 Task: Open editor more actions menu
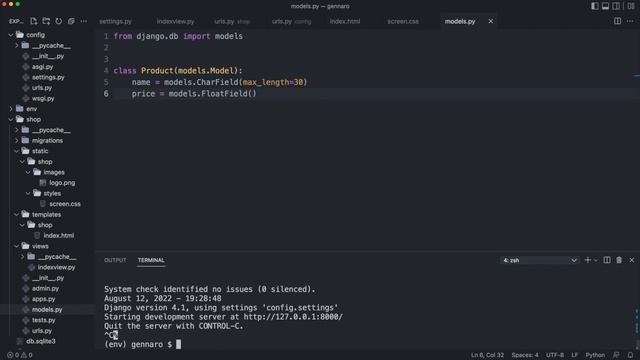pos(630,21)
